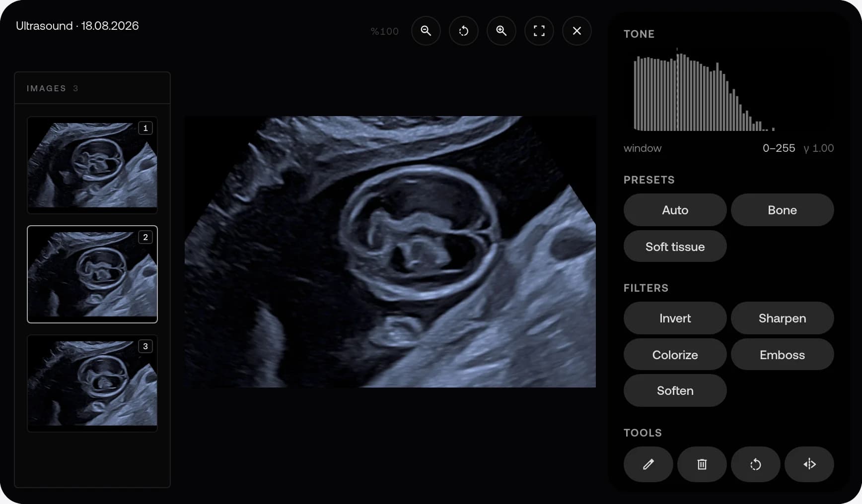Select ultrasound thumbnail number 1
The height and width of the screenshot is (504, 862).
coord(92,165)
